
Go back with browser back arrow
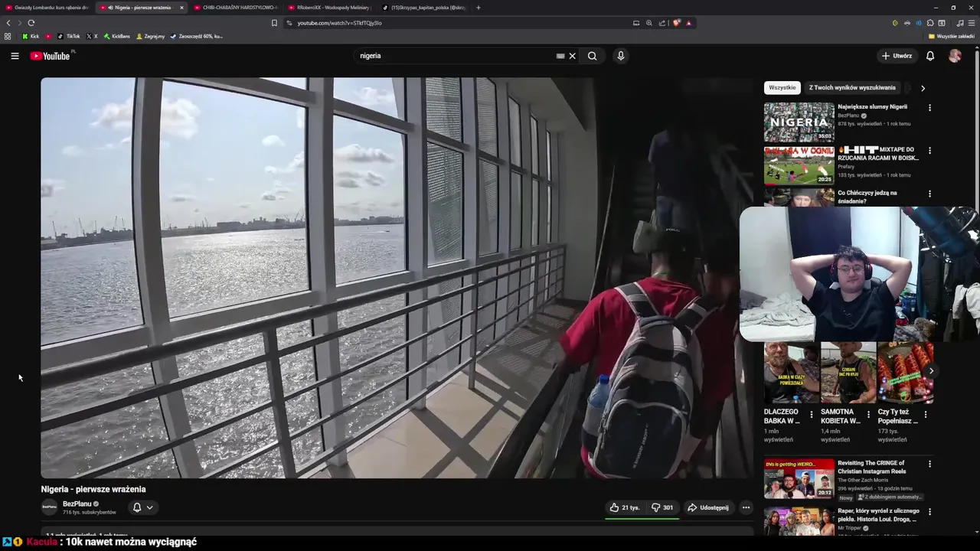8,23
